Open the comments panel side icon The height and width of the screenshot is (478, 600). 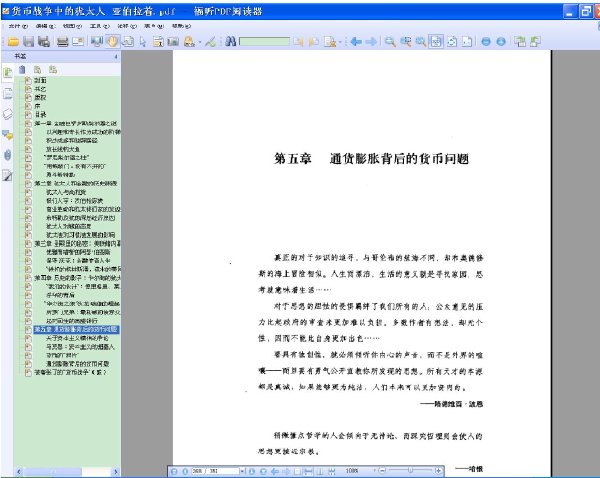click(7, 135)
